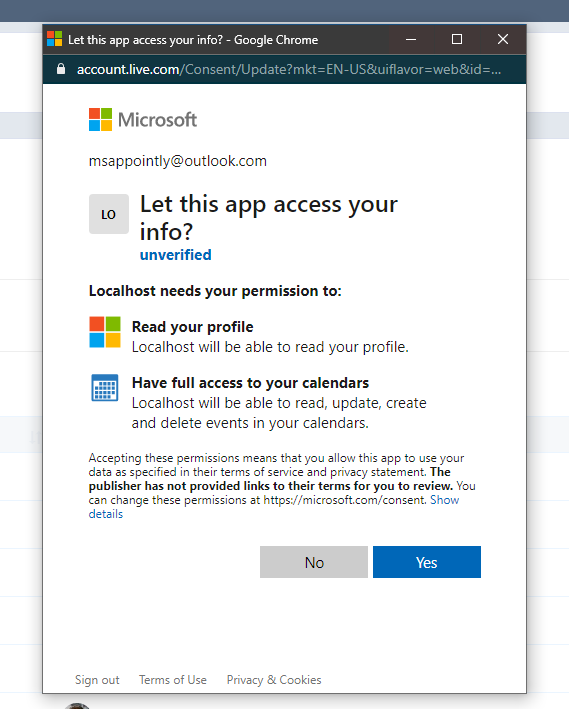Image resolution: width=569 pixels, height=709 pixels.
Task: Click the 'Read your profile' heading
Action: (x=192, y=327)
